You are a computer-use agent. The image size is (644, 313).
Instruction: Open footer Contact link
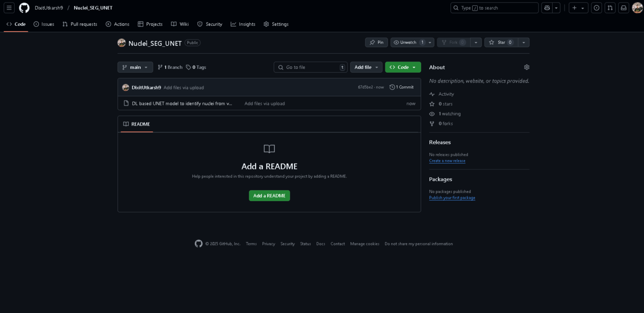pos(338,244)
